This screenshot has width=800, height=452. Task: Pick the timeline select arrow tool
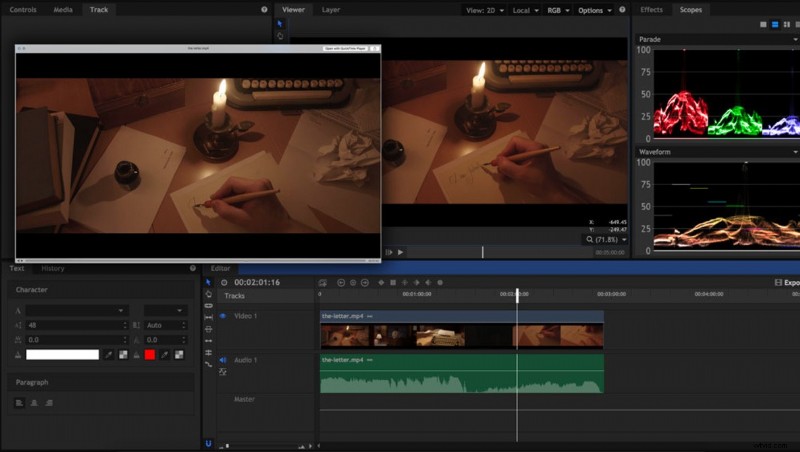(208, 282)
